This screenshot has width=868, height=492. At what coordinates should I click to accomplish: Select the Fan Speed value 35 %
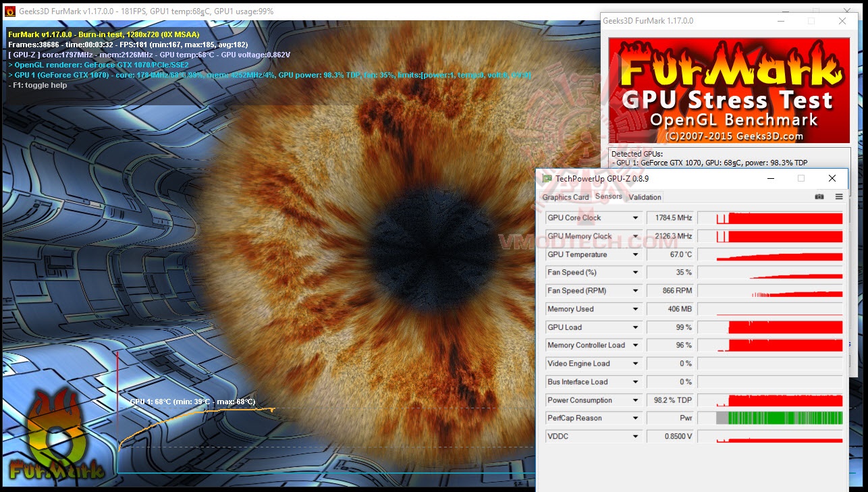point(670,273)
